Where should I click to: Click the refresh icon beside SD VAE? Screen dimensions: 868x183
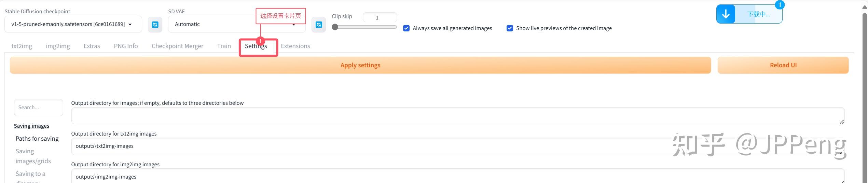(x=319, y=25)
